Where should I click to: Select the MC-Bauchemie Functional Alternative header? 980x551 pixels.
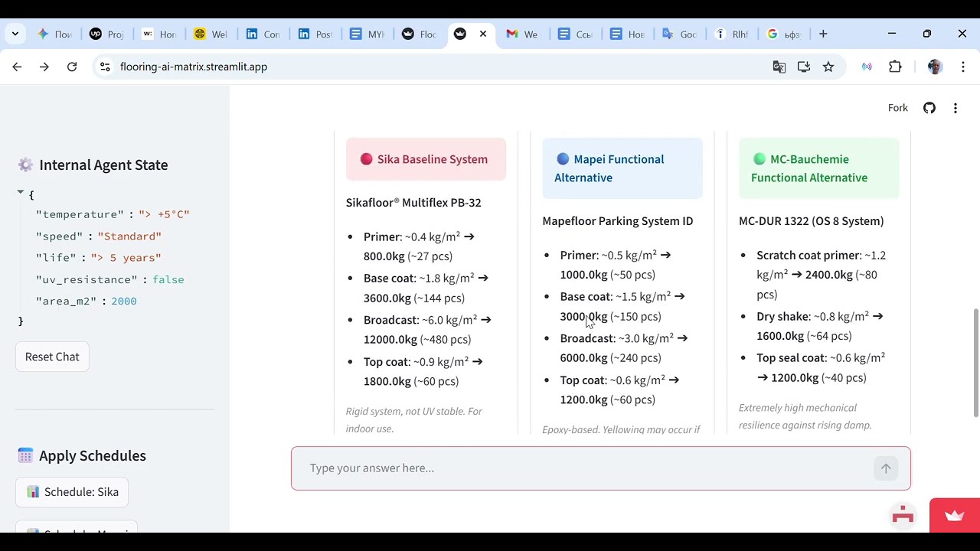[x=818, y=168]
